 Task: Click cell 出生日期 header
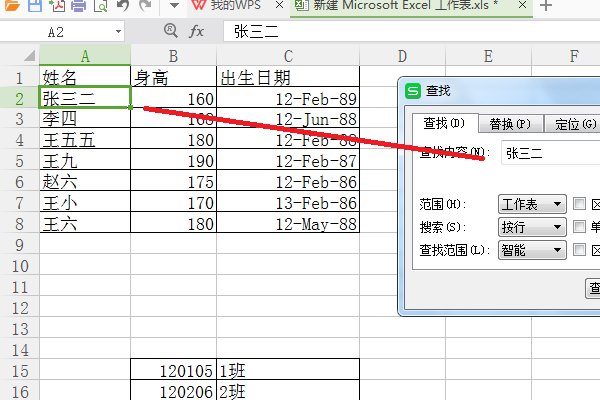[x=288, y=77]
